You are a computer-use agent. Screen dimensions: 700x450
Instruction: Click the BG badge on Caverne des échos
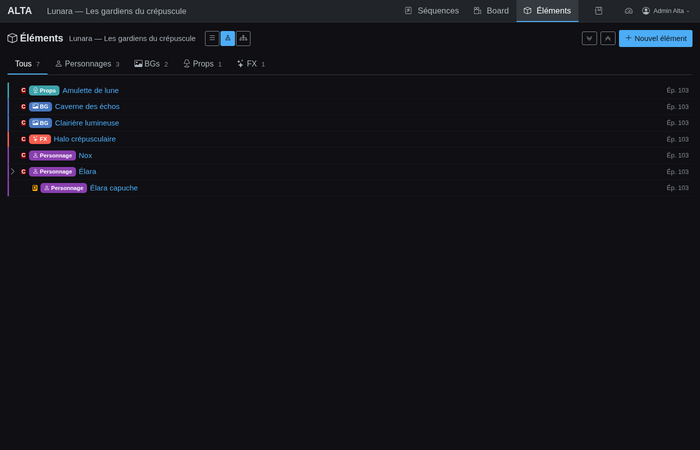[x=40, y=106]
